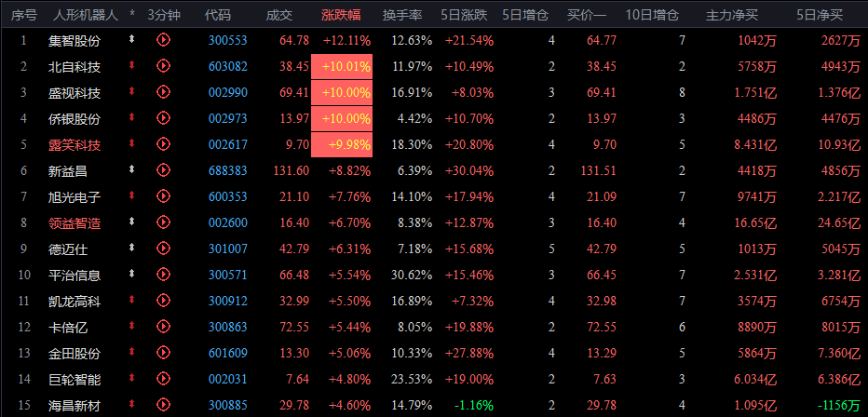Open 3-minute play icon for 德迈仕
Viewport: 868px width, 417px height.
tap(163, 249)
